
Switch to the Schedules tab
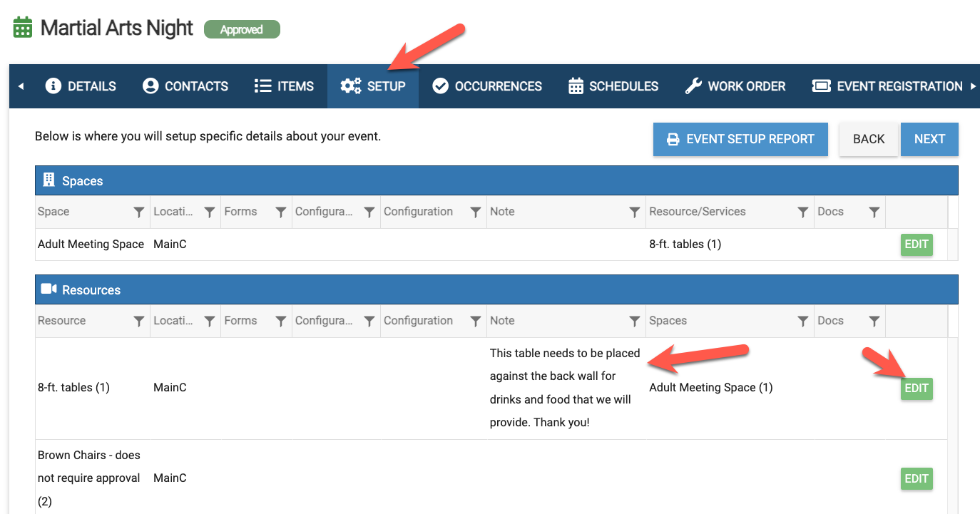613,86
